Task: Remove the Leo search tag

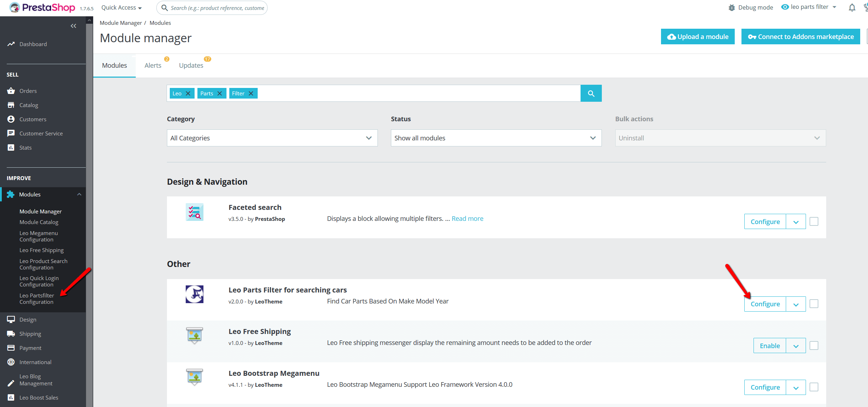Action: point(188,93)
